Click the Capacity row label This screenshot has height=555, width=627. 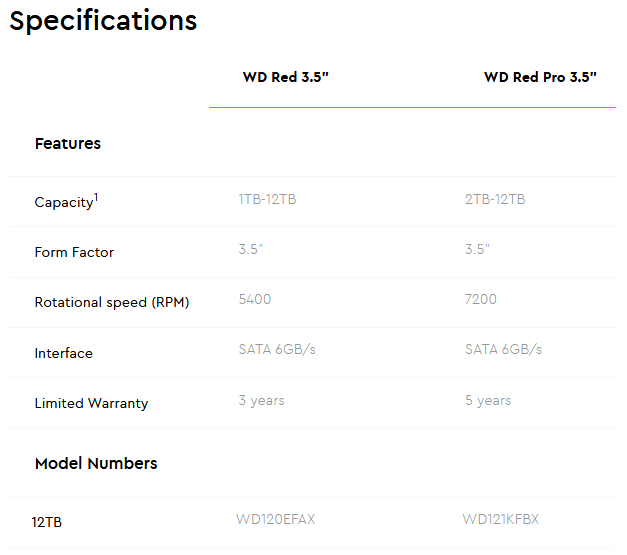pyautogui.click(x=63, y=203)
